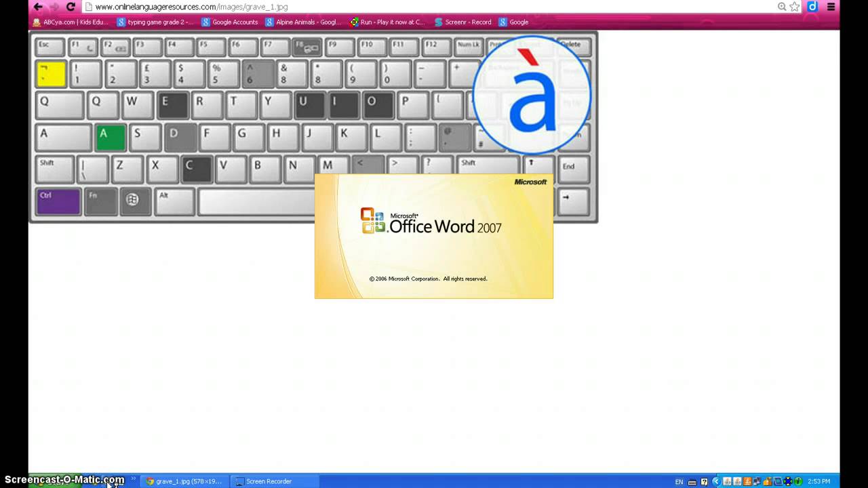The image size is (868, 488).
Task: Click the EN language indicator in taskbar
Action: [x=679, y=482]
